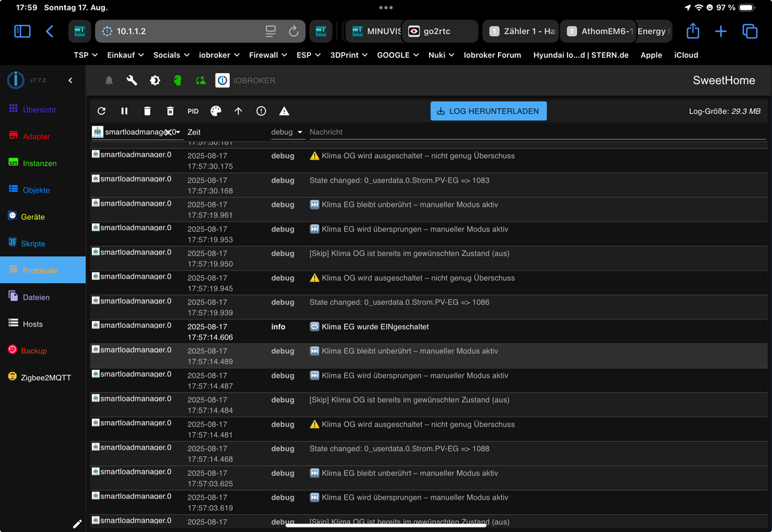Expand the TSP bookmarks folder
The height and width of the screenshot is (532, 772).
tap(86, 55)
